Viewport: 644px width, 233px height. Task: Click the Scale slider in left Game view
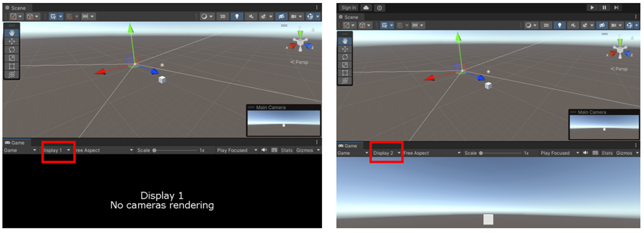tap(175, 150)
